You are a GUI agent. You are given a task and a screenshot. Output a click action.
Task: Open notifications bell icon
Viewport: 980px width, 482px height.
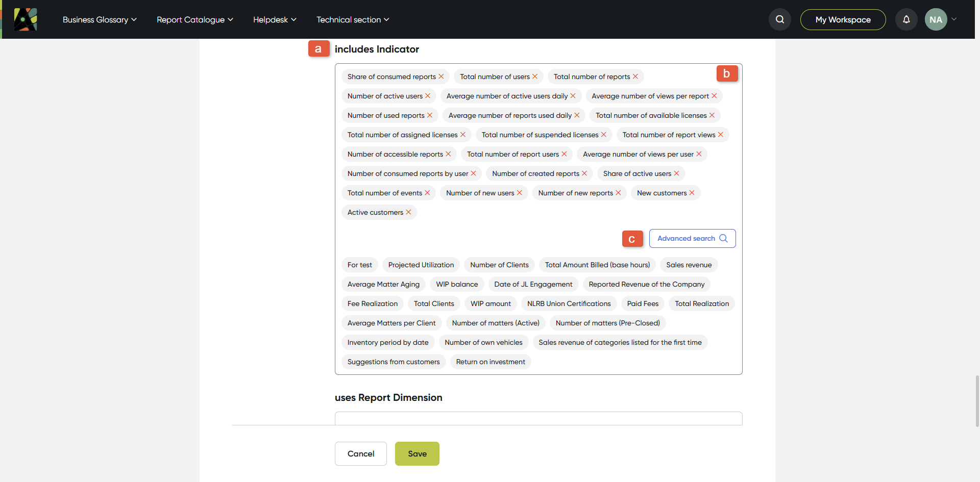(x=906, y=19)
